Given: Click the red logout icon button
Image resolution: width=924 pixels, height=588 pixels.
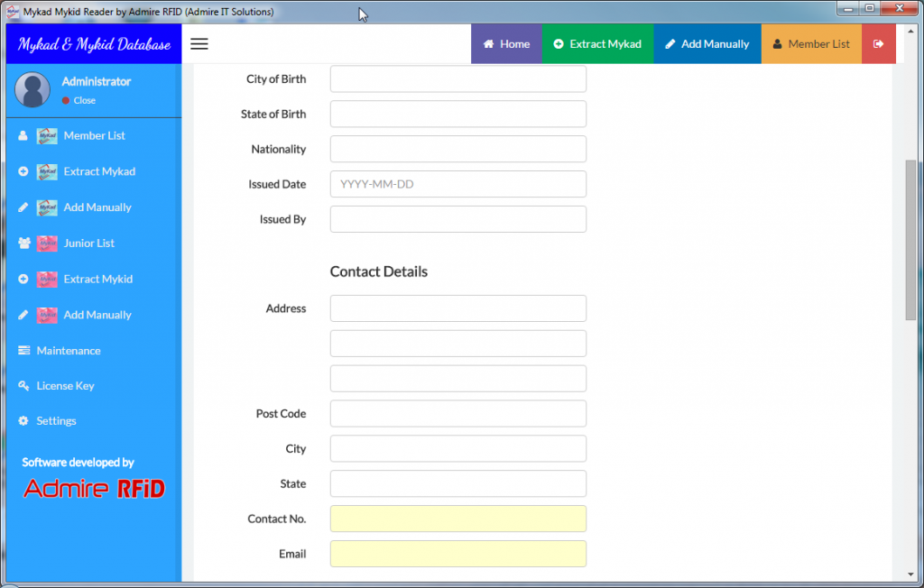Looking at the screenshot, I should pyautogui.click(x=878, y=44).
